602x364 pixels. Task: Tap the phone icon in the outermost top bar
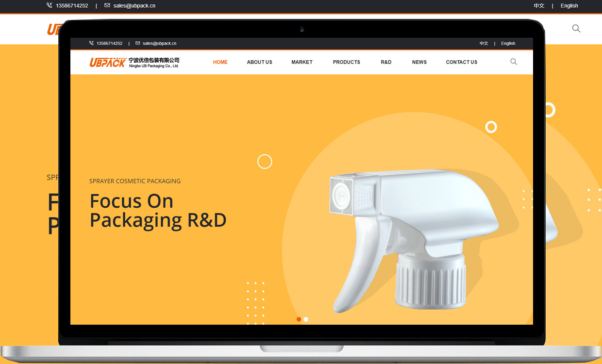pyautogui.click(x=50, y=5)
